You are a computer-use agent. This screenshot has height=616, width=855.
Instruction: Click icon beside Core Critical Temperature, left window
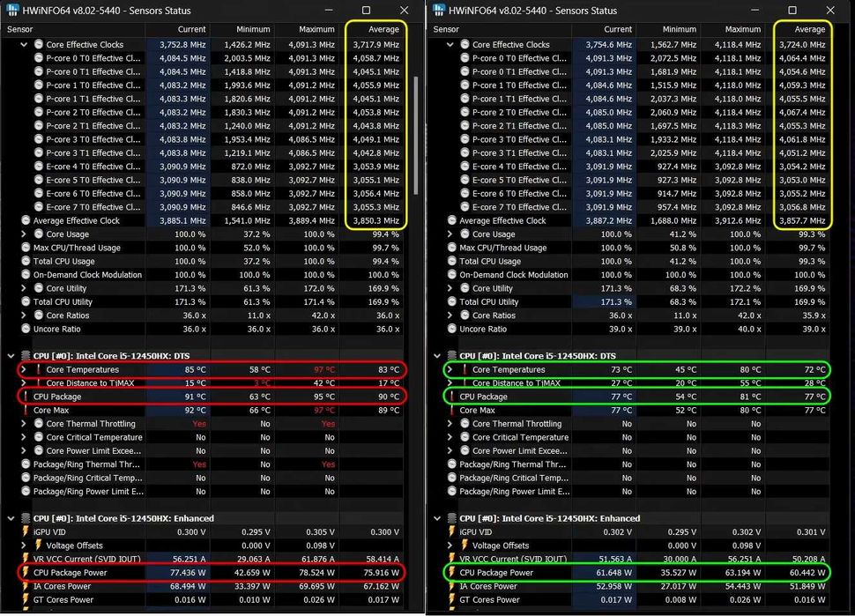[x=39, y=437]
